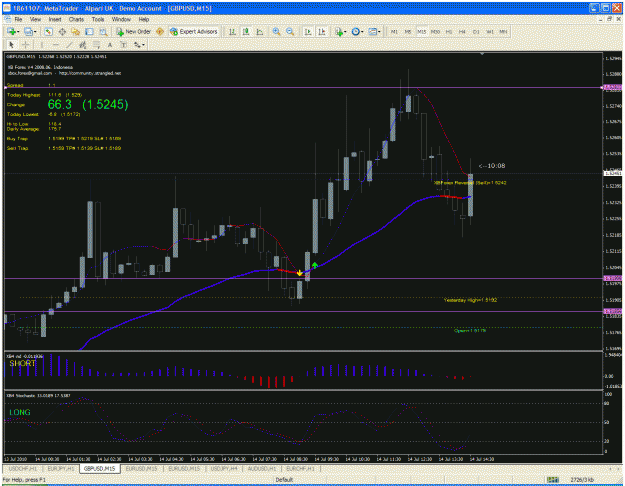Switch to the USDJPY,H4 chart tab
Image resolution: width=625 pixels, height=486 pixels.
224,468
